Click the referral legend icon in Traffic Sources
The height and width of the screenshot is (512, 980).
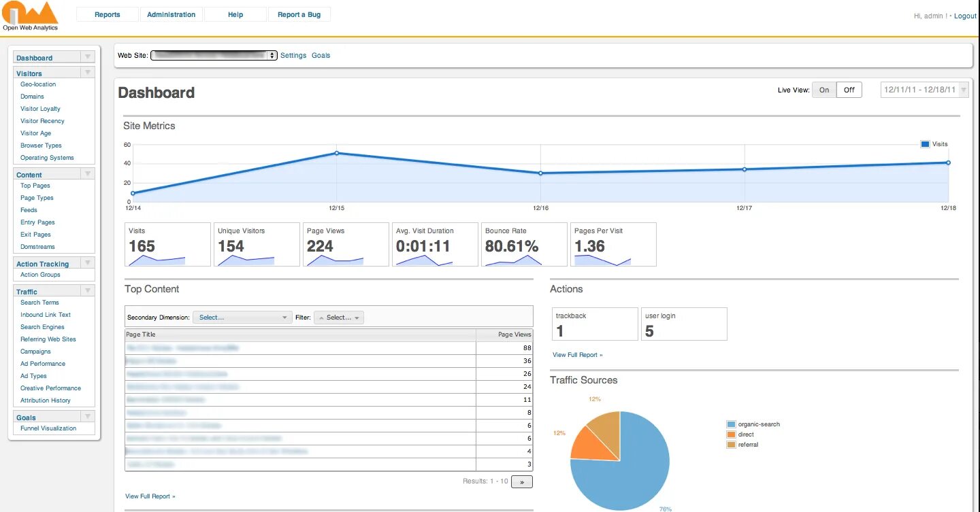tap(730, 444)
